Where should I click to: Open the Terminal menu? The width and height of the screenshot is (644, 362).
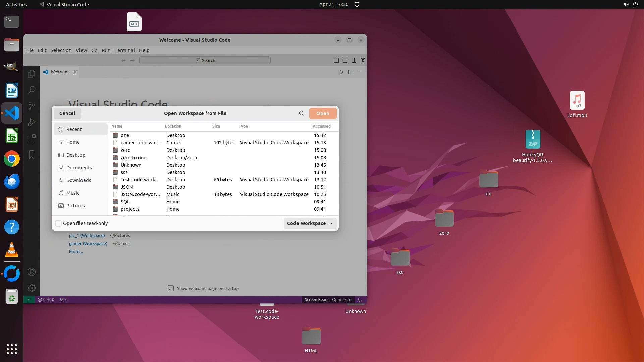point(124,50)
